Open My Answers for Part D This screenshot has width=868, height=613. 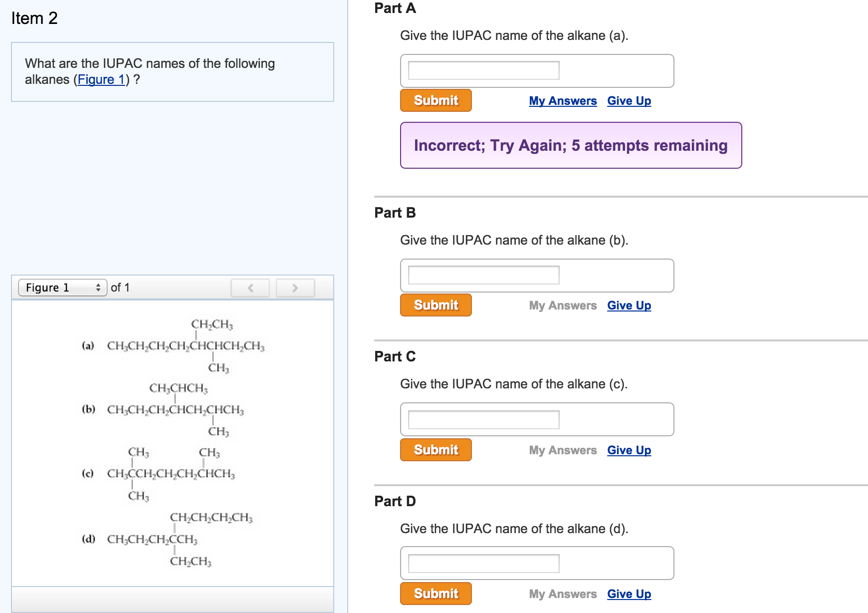(563, 594)
